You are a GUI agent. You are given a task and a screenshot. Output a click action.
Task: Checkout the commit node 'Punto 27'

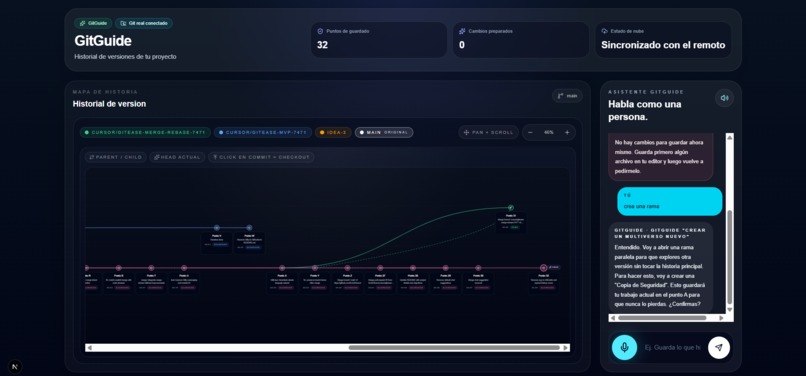coord(380,267)
